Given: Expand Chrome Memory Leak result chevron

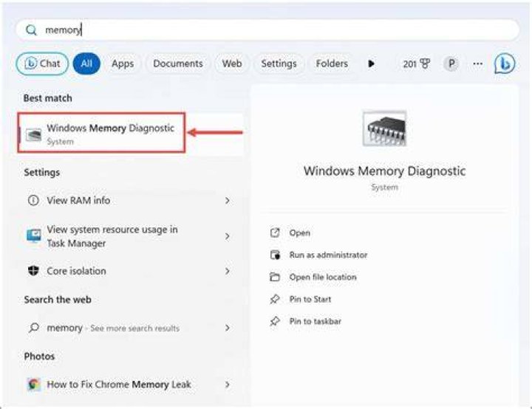Looking at the screenshot, I should click(228, 385).
